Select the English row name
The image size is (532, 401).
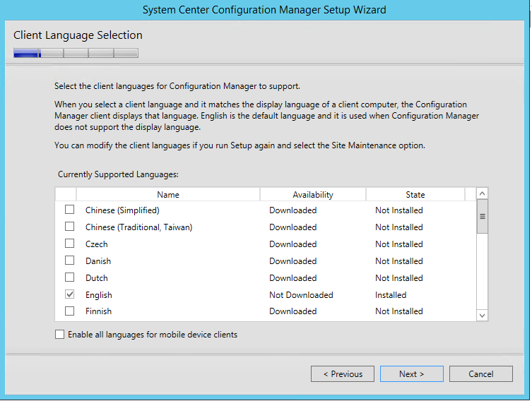(x=98, y=295)
